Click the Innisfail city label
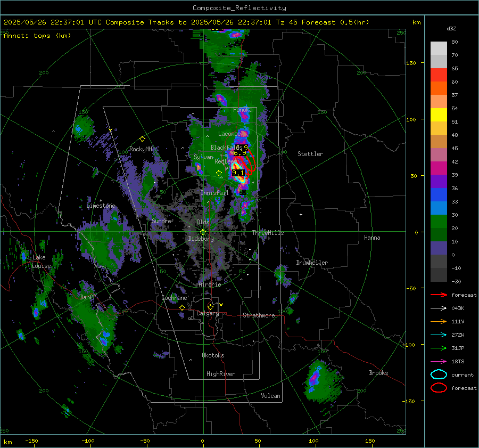 (214, 193)
